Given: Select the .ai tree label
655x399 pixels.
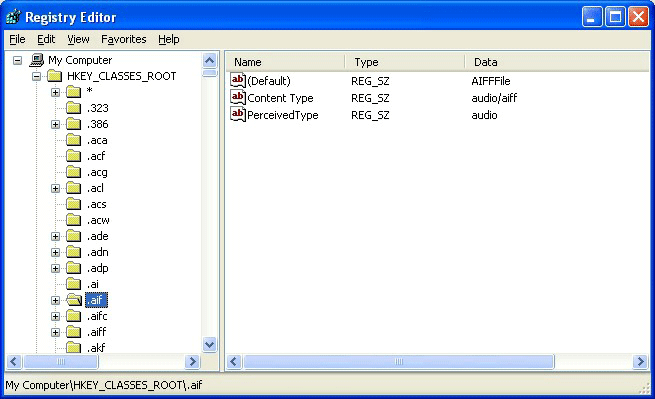Looking at the screenshot, I should (93, 284).
